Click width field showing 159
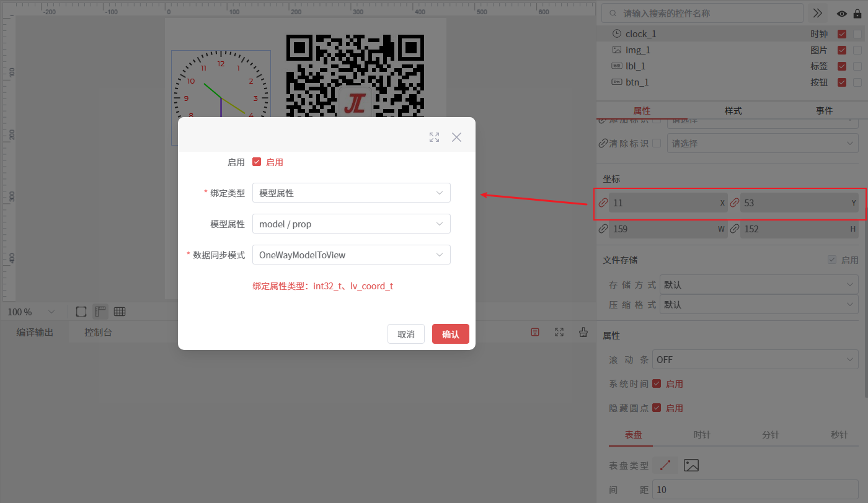Image resolution: width=868 pixels, height=503 pixels. (x=668, y=229)
